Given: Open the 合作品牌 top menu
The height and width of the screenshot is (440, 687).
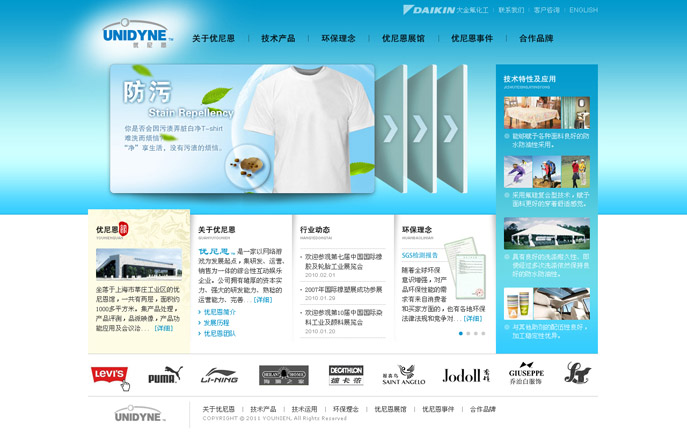Looking at the screenshot, I should (536, 39).
